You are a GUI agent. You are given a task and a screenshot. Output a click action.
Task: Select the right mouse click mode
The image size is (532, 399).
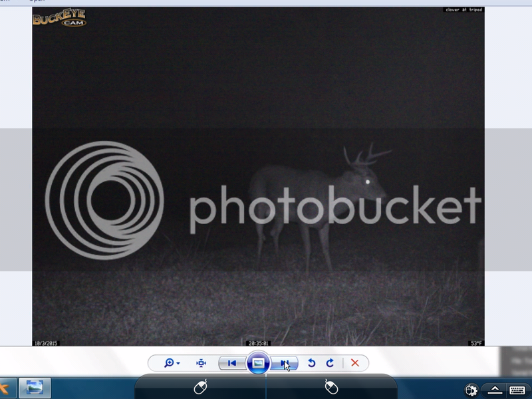click(331, 387)
